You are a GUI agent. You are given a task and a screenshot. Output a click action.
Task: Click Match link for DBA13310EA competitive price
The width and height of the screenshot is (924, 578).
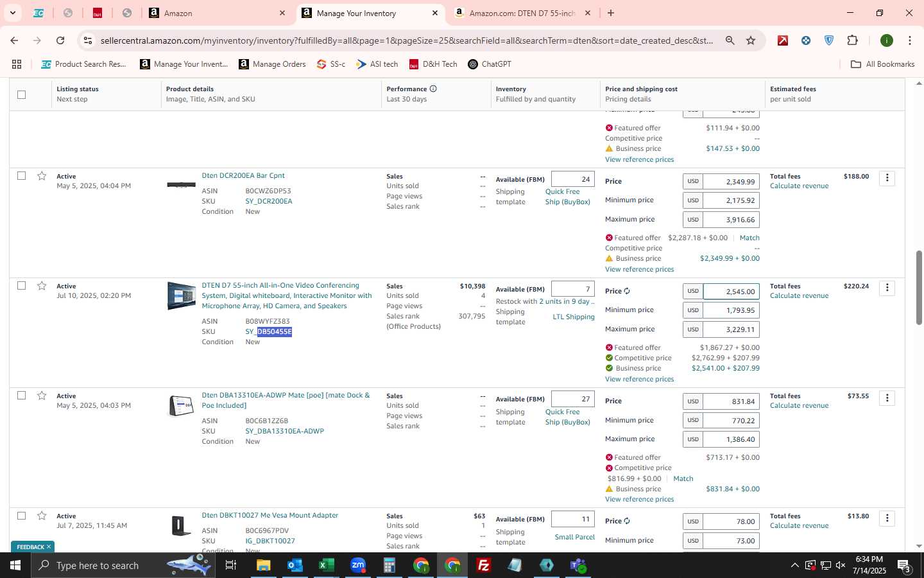tap(683, 478)
